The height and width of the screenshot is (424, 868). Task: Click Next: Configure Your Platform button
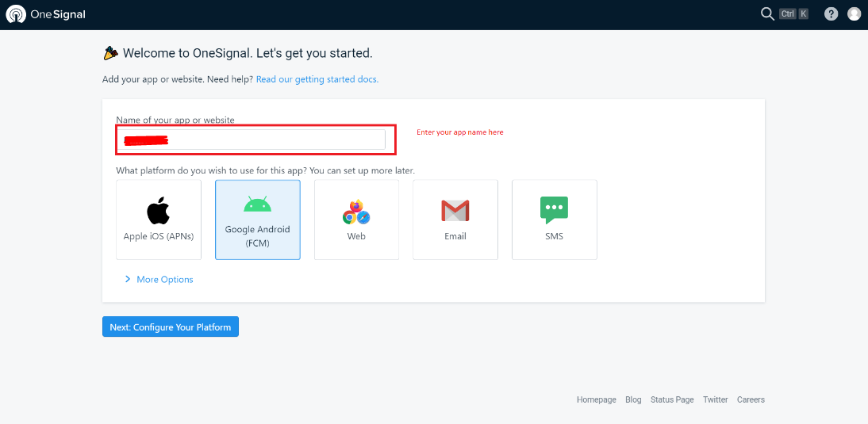(x=171, y=327)
